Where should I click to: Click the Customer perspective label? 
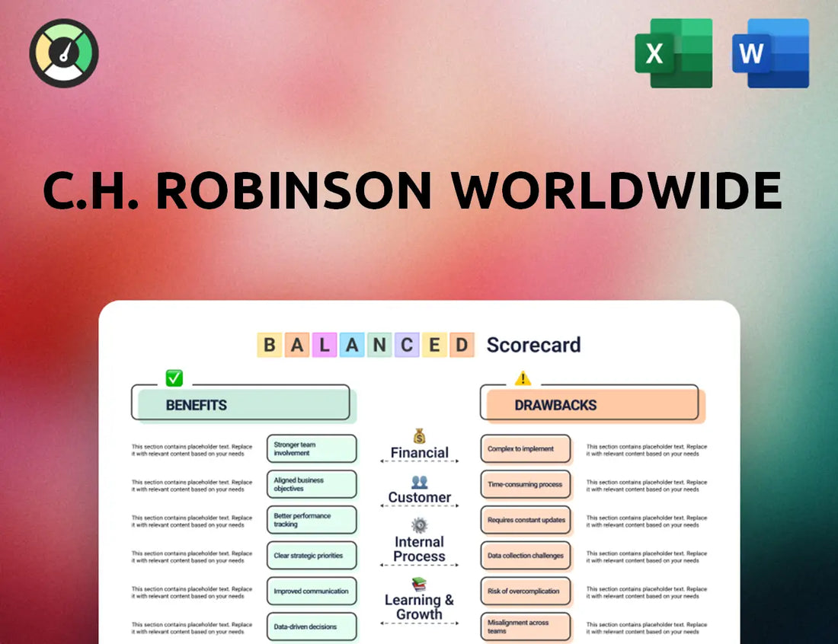tap(420, 497)
